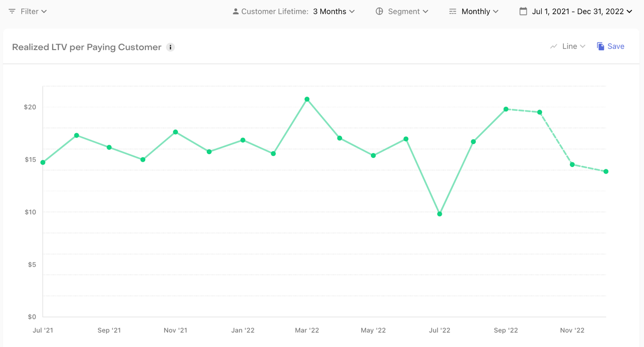Select the May '22 data point

click(x=374, y=155)
